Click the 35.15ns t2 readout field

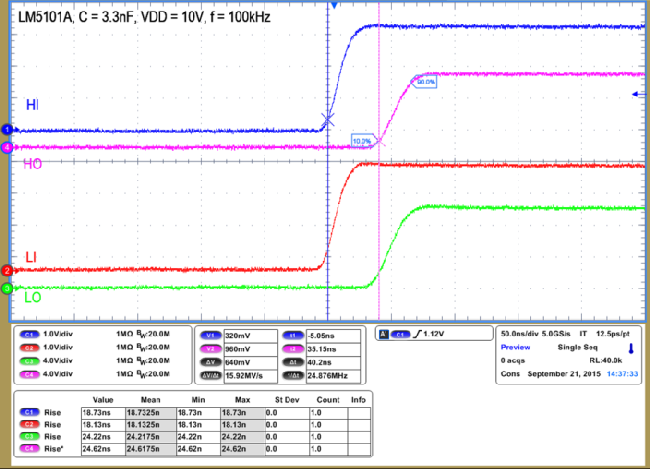[x=333, y=349]
